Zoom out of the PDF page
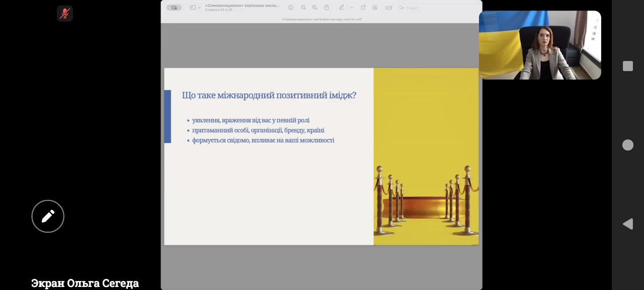Screen dimensions: 644x290 tap(303, 8)
